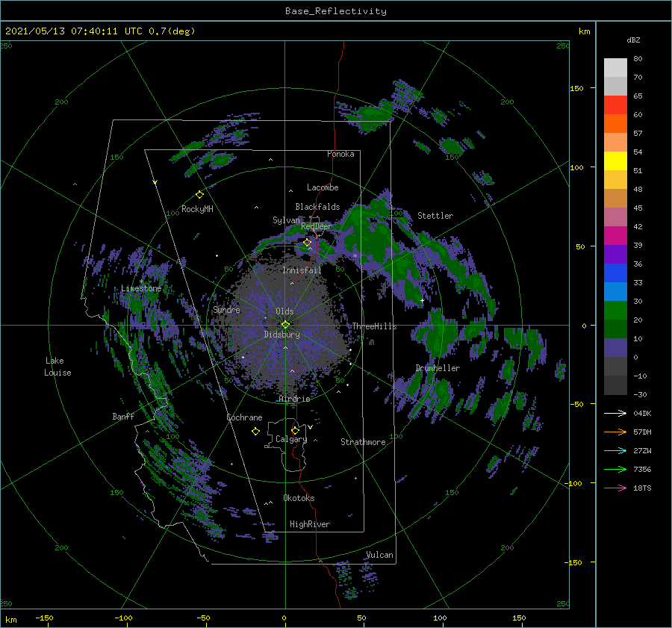The height and width of the screenshot is (628, 672).
Task: Click the orange 57DM arrow legend icon
Action: click(615, 432)
